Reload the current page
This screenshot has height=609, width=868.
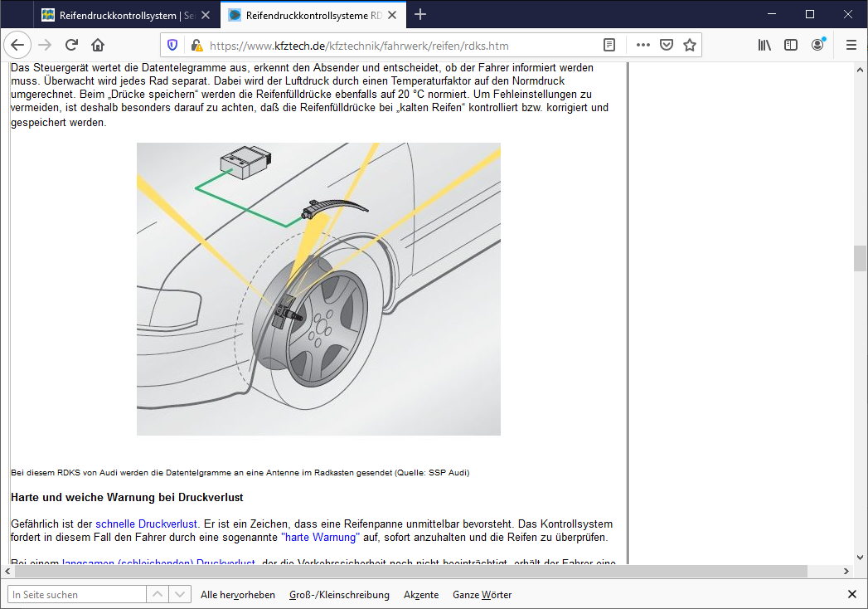tap(71, 45)
